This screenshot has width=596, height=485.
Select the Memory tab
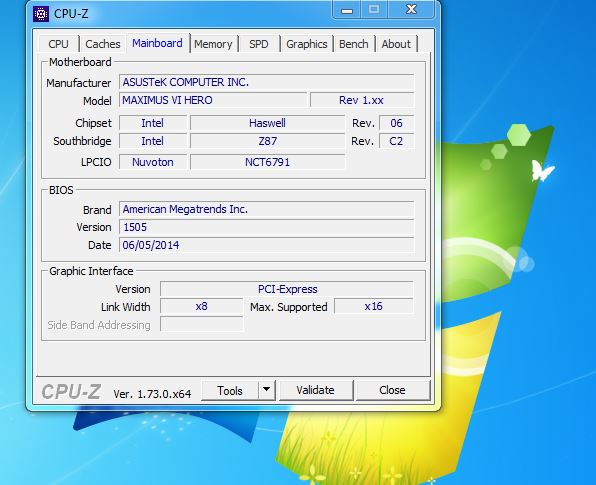click(x=213, y=44)
